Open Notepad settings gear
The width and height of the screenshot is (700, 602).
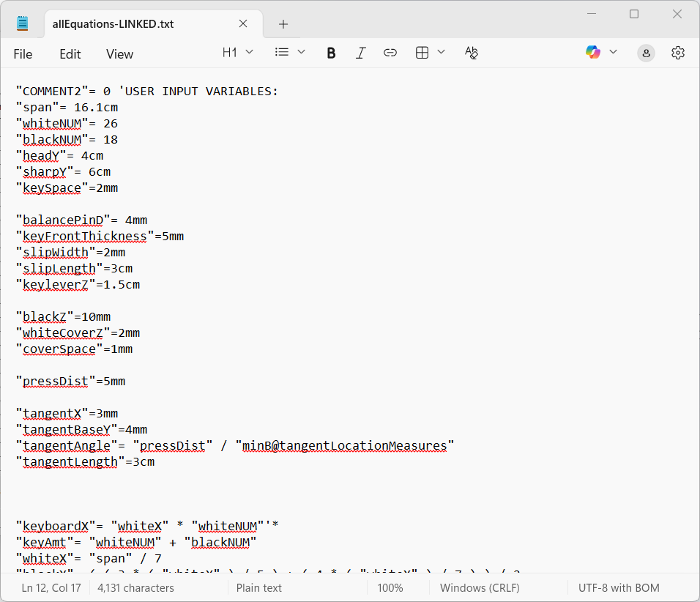coord(678,53)
